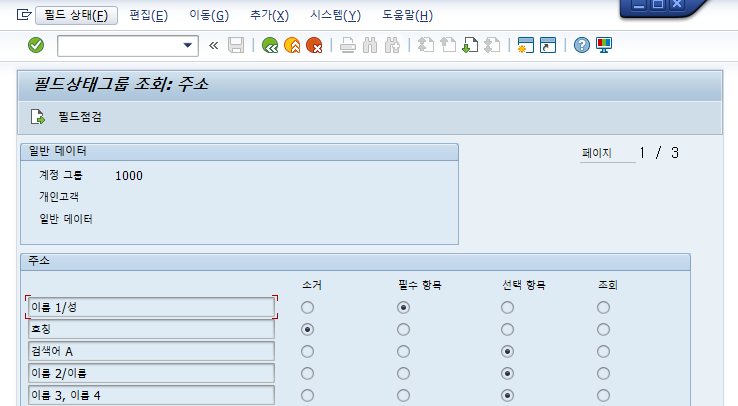Open the 필드 상태(F) menu
The height and width of the screenshot is (406, 738).
click(76, 16)
